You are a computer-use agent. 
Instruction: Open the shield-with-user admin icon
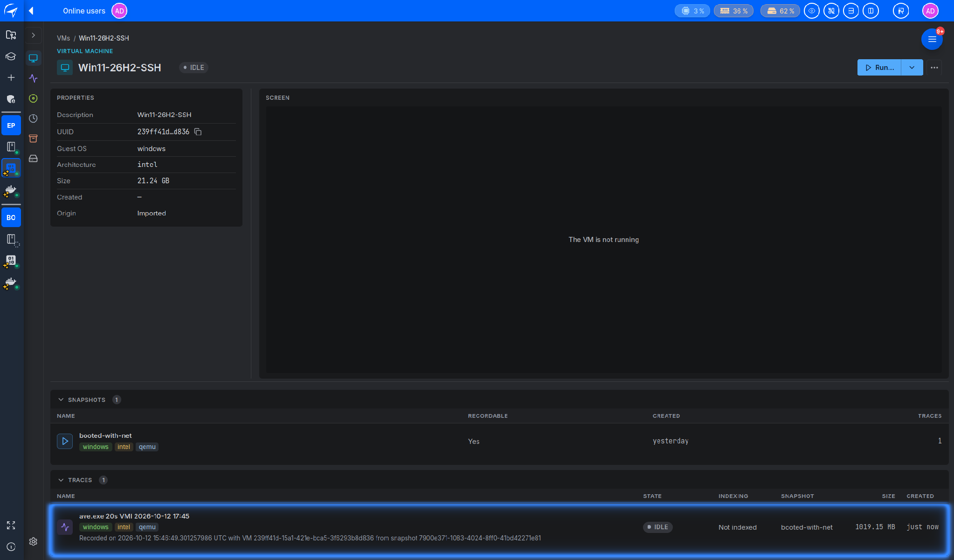pyautogui.click(x=11, y=99)
